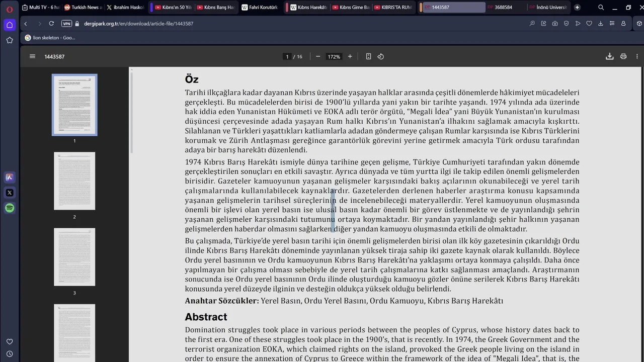The height and width of the screenshot is (362, 644).
Task: Switch to the Turkish News tab
Action: (83, 8)
